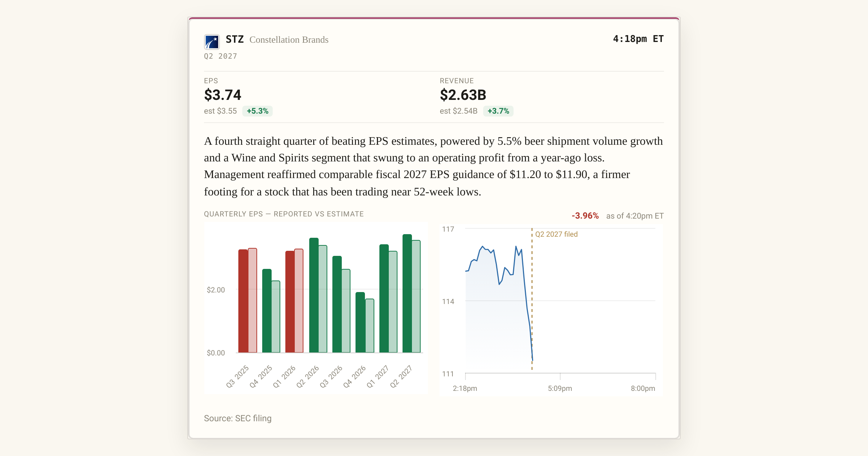Click the dark green Q2 2027 reported EPS bar
Screen dimensions: 868x456
tap(407, 293)
